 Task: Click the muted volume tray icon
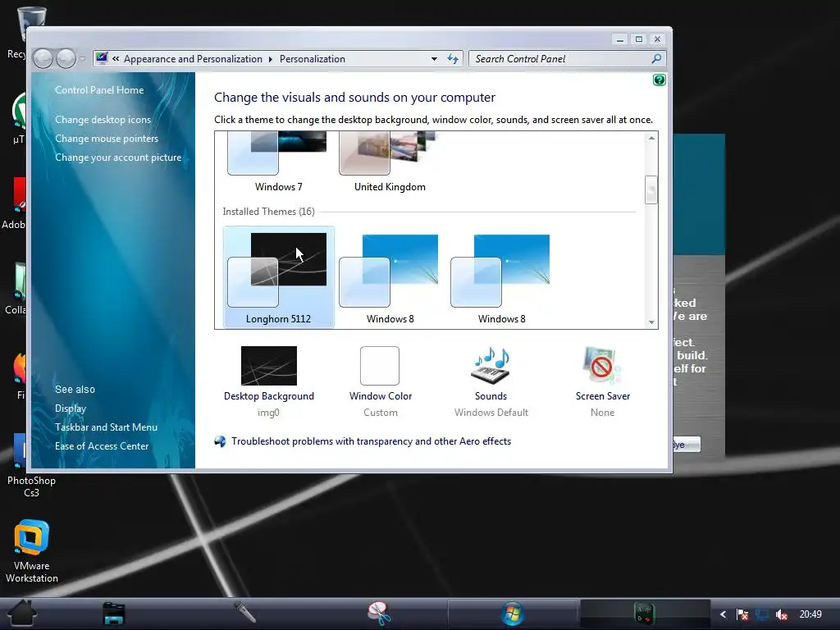click(x=781, y=614)
